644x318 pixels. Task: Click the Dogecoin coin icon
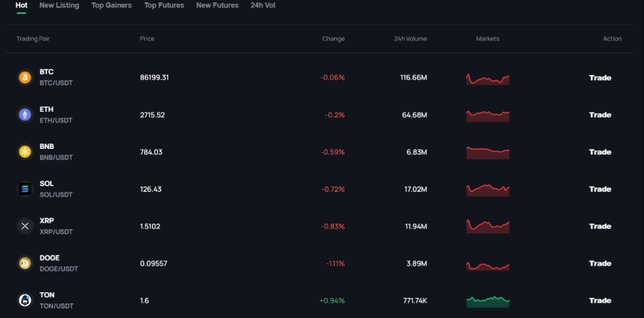[x=25, y=263]
